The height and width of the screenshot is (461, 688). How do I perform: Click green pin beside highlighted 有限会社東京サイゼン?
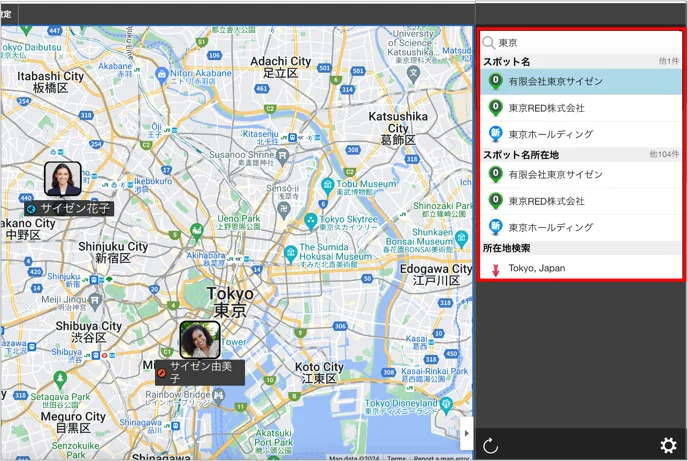coord(495,82)
